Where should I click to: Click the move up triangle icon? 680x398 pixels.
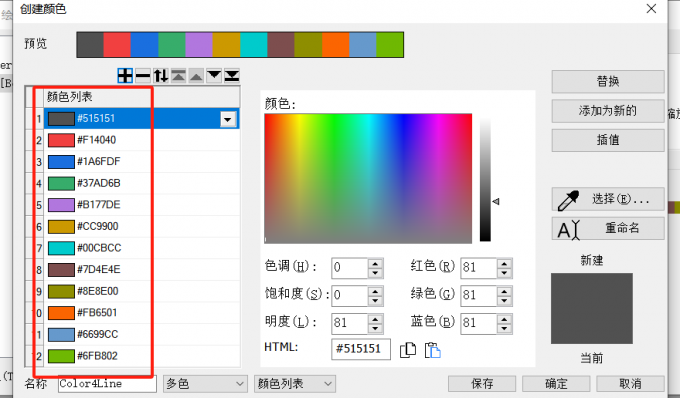(x=196, y=76)
